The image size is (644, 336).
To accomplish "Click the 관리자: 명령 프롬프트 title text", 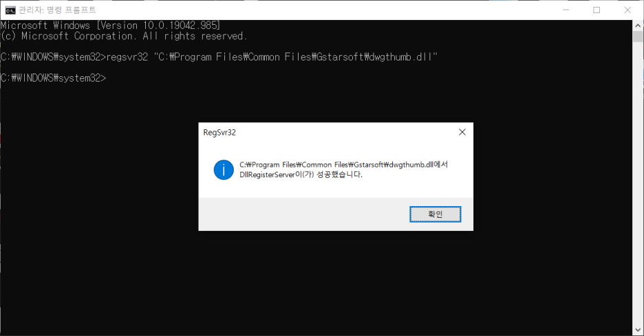I will coord(57,10).
